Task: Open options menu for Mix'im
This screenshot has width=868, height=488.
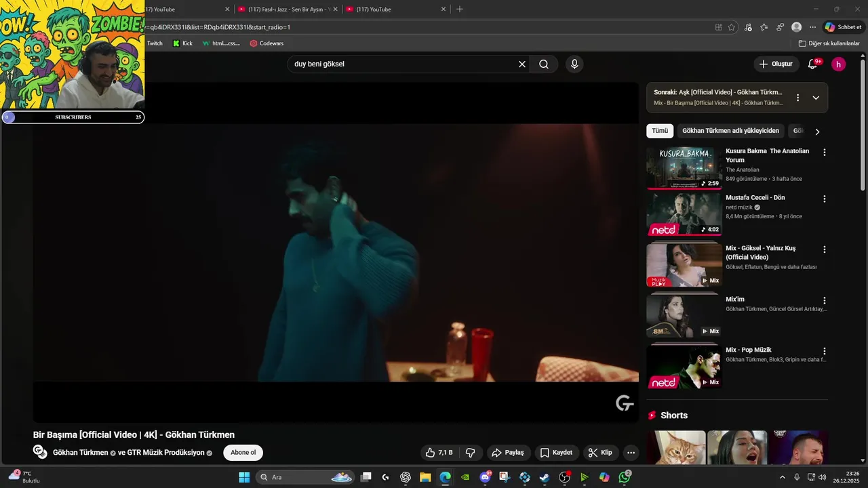Action: click(825, 300)
